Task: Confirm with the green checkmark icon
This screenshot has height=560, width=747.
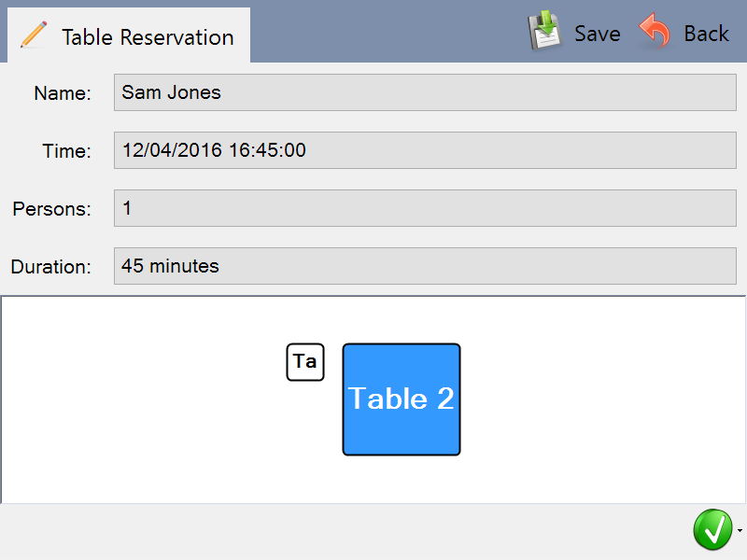Action: pyautogui.click(x=712, y=529)
